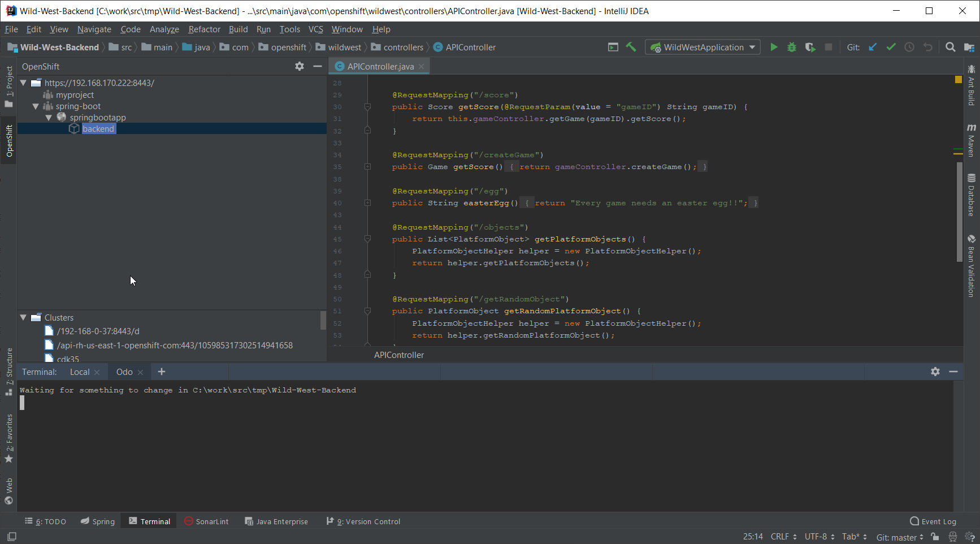Expand folded easterEgg method at line 40
Image resolution: width=980 pixels, height=544 pixels.
point(367,203)
